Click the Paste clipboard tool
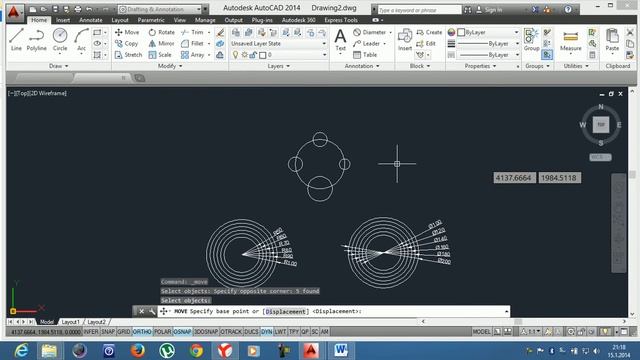The width and height of the screenshot is (640, 360). tap(612, 40)
